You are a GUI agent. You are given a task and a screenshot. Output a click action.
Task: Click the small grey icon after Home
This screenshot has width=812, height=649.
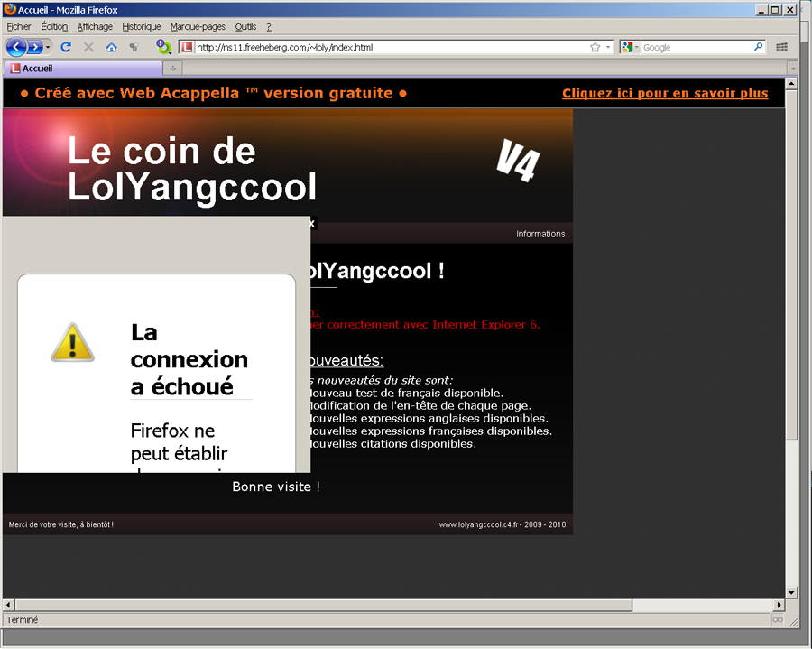click(x=134, y=47)
